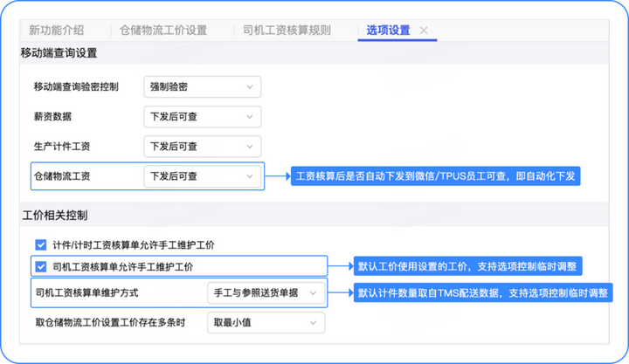Close the 选项设置 tab with the X icon
The image size is (629, 364).
pyautogui.click(x=424, y=31)
